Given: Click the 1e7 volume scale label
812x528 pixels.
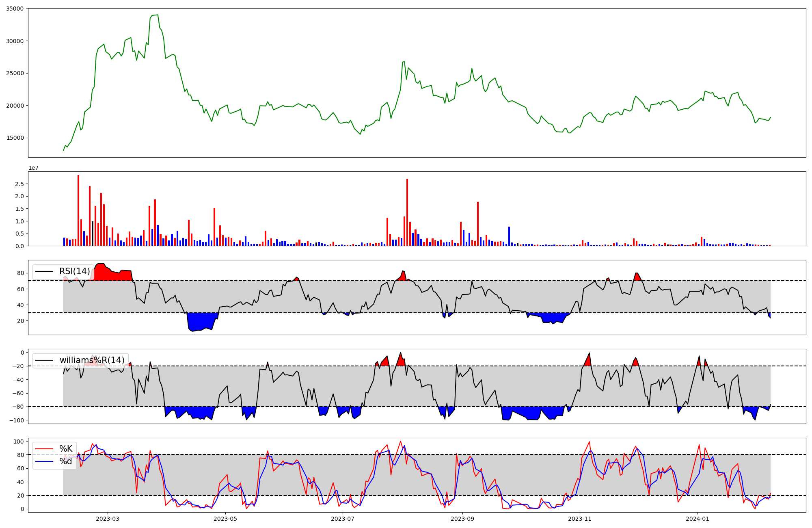Looking at the screenshot, I should [33, 168].
